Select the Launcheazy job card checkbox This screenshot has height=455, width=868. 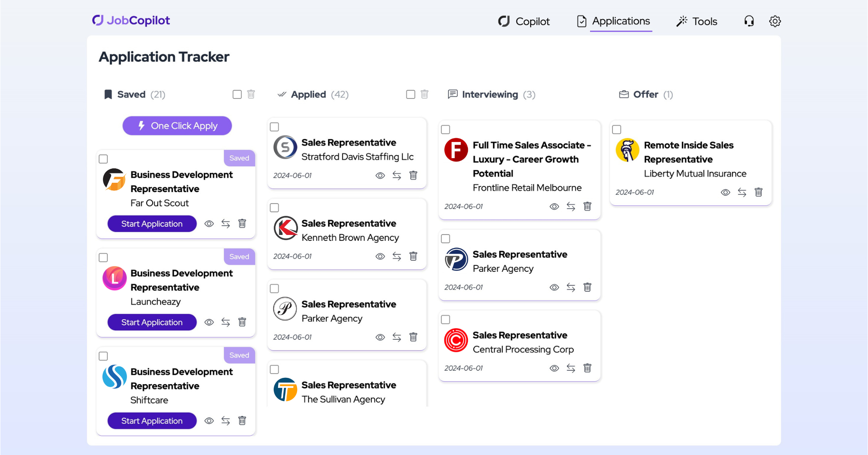tap(103, 257)
